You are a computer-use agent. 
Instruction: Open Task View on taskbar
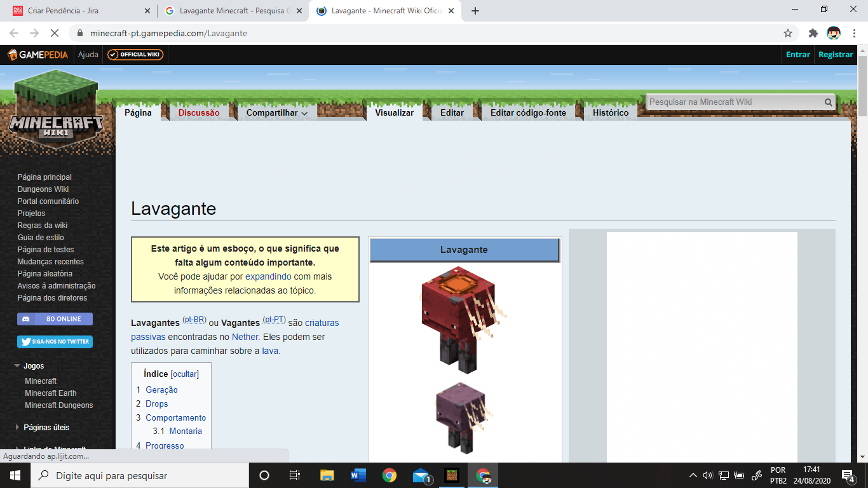point(295,475)
